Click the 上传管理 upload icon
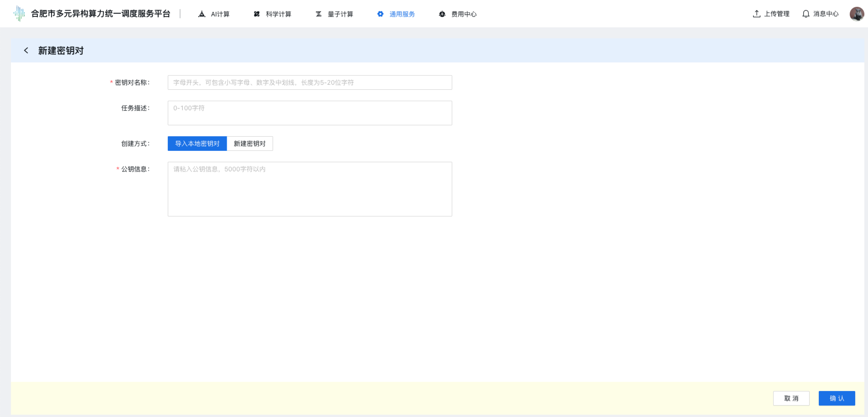Image resolution: width=868 pixels, height=417 pixels. coord(757,14)
